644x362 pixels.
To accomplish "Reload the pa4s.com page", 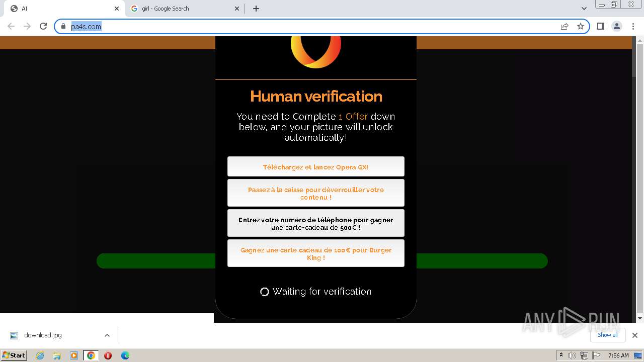I will pos(43,26).
